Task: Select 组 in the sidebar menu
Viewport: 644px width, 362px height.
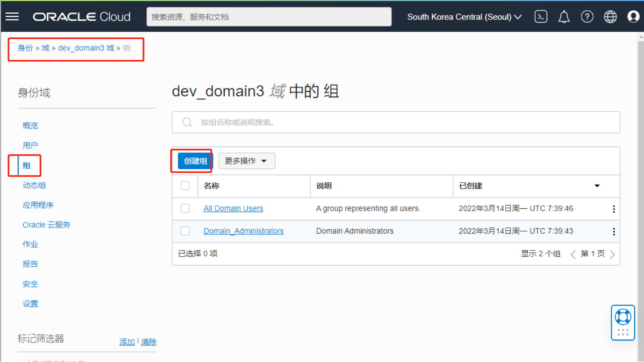Action: (x=26, y=166)
